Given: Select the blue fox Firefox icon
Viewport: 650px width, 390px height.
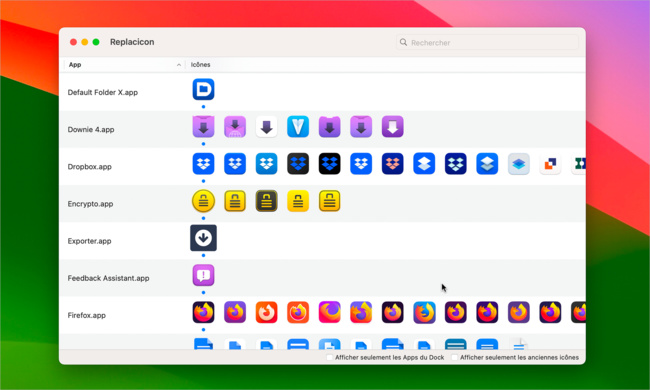Looking at the screenshot, I should 424,312.
